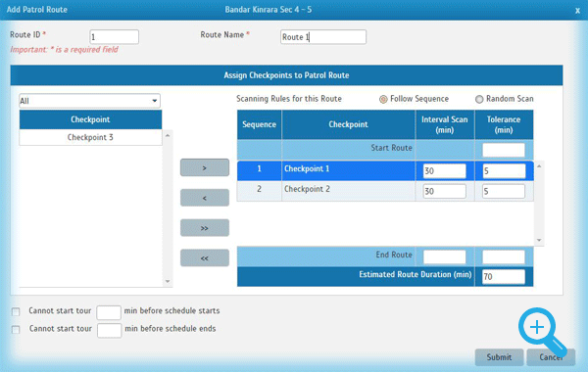Click down arrow of route table scrollbar
Viewport: 588px width, 372px height.
pos(539,240)
